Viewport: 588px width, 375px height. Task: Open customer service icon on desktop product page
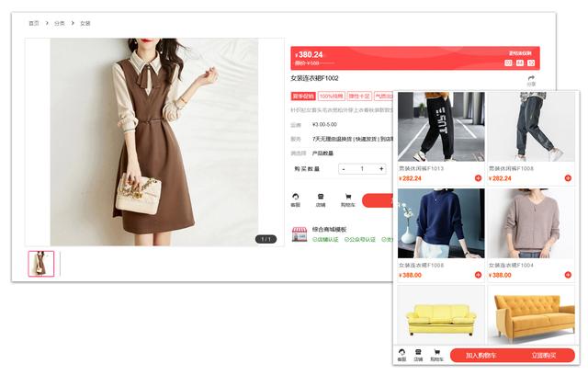click(x=296, y=197)
